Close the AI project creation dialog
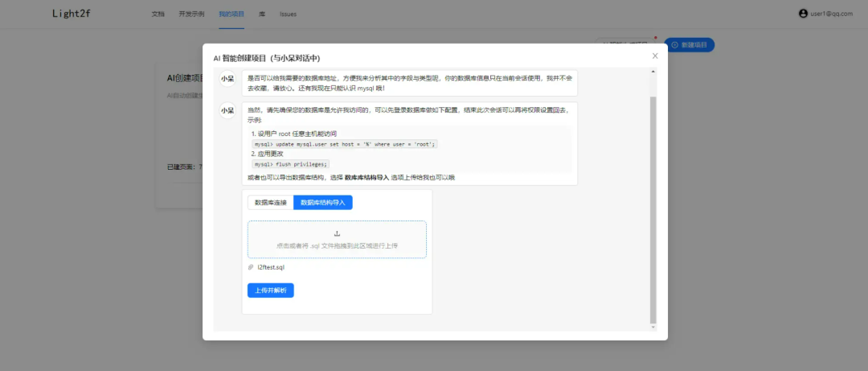868x371 pixels. click(655, 56)
